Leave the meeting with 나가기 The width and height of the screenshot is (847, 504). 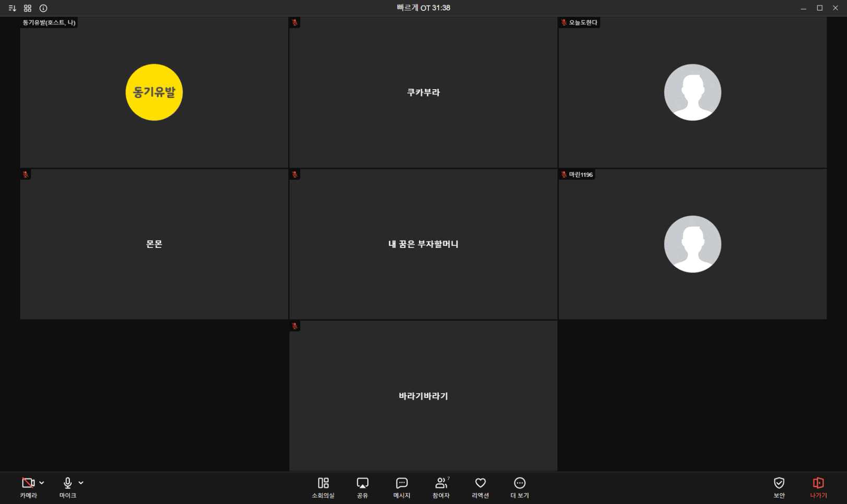[x=818, y=488]
